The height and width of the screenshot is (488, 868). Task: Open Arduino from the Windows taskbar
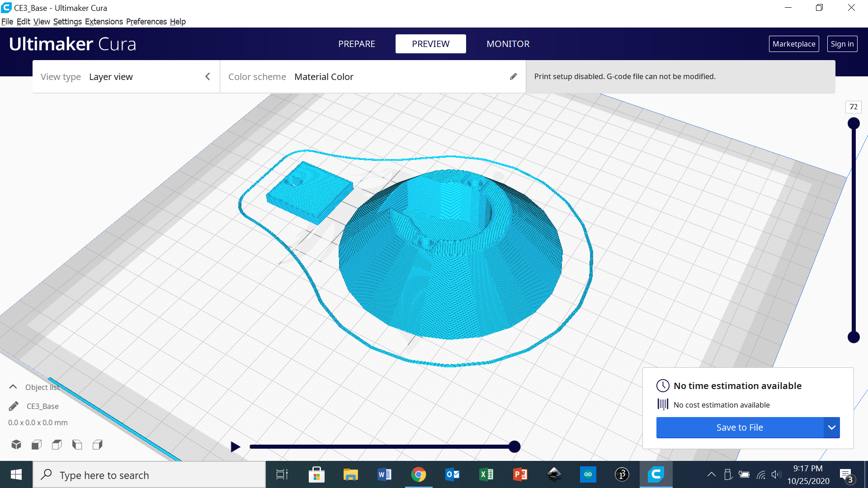pos(588,474)
